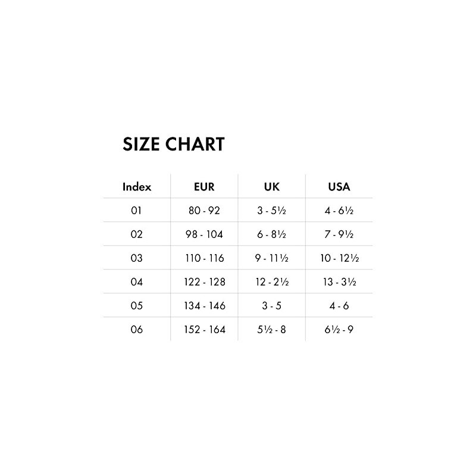Select EUR size 80 - 92 cell
The image size is (476, 476).
pyautogui.click(x=204, y=211)
